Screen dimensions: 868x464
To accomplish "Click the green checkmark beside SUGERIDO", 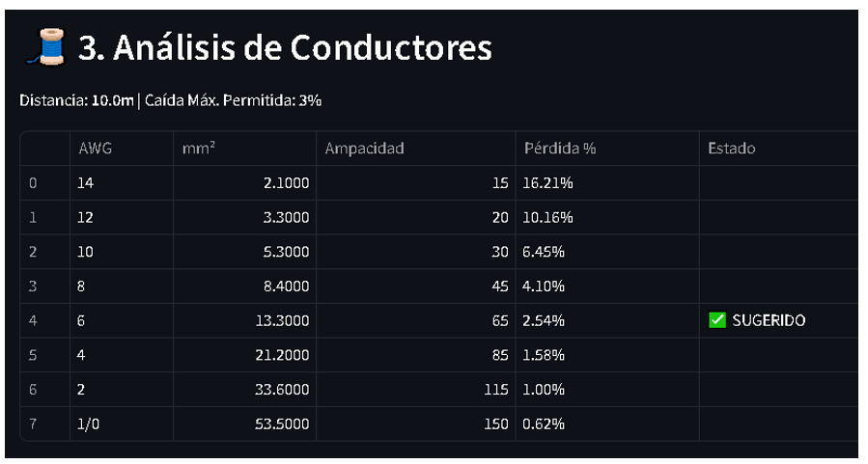I will [717, 321].
